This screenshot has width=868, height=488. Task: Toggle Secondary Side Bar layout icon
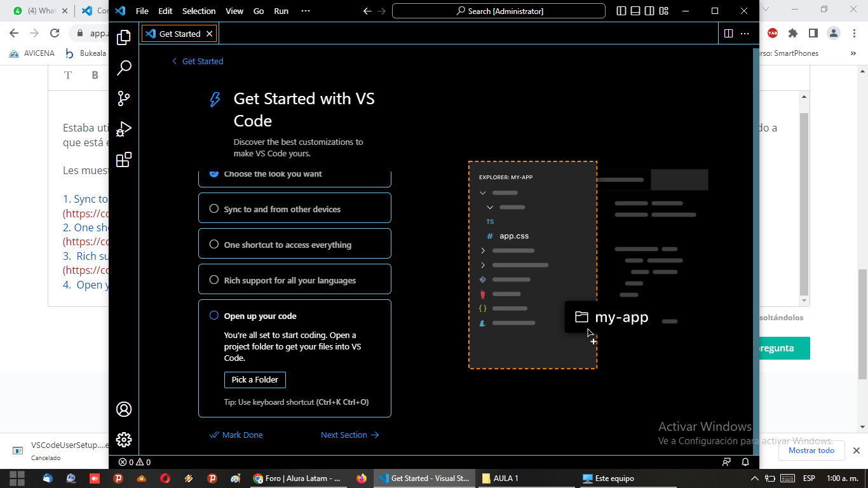(x=649, y=11)
